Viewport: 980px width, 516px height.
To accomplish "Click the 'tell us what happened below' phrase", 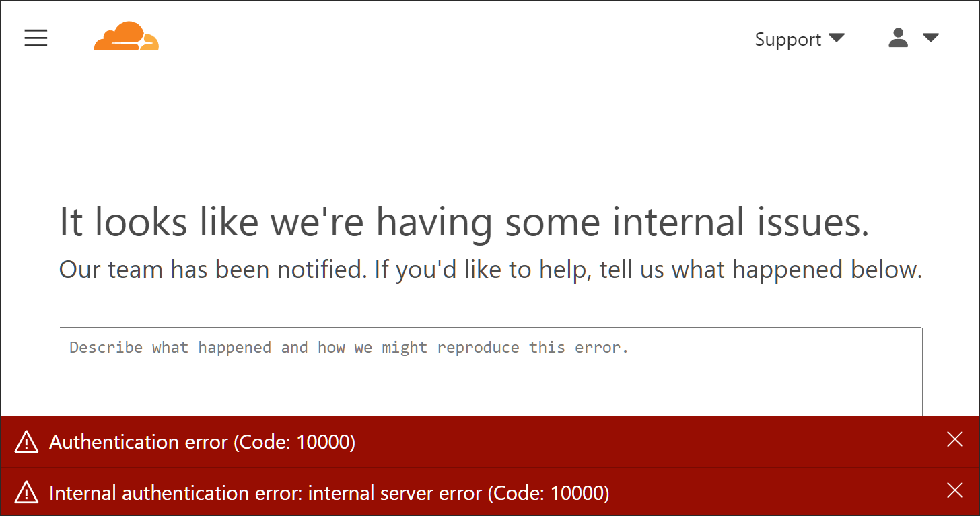I will (x=761, y=270).
